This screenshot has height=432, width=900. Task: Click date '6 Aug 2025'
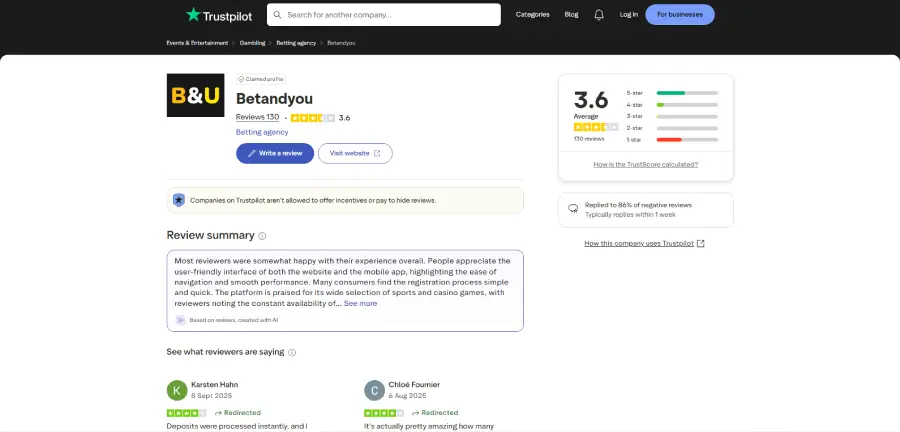tap(408, 396)
